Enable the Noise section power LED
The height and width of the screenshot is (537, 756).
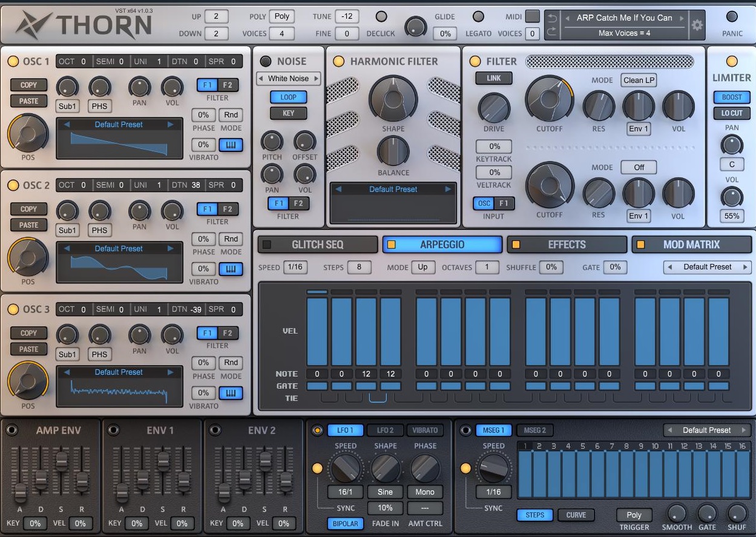[265, 61]
